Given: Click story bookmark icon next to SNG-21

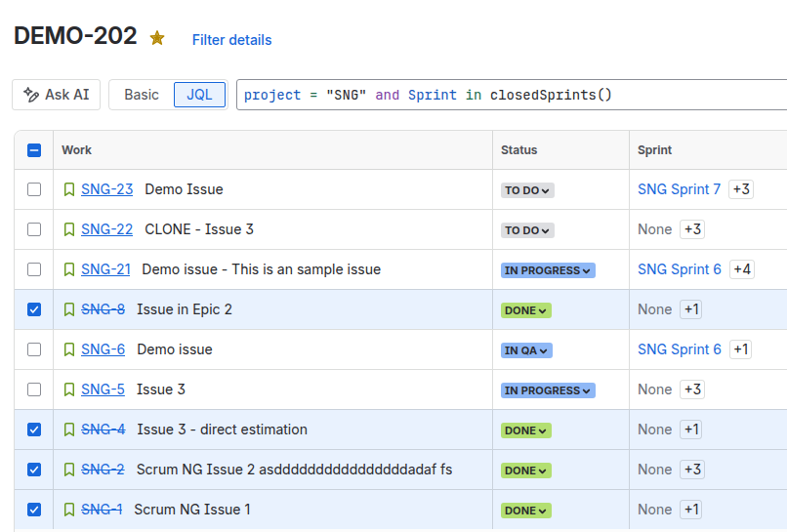Looking at the screenshot, I should (x=69, y=269).
